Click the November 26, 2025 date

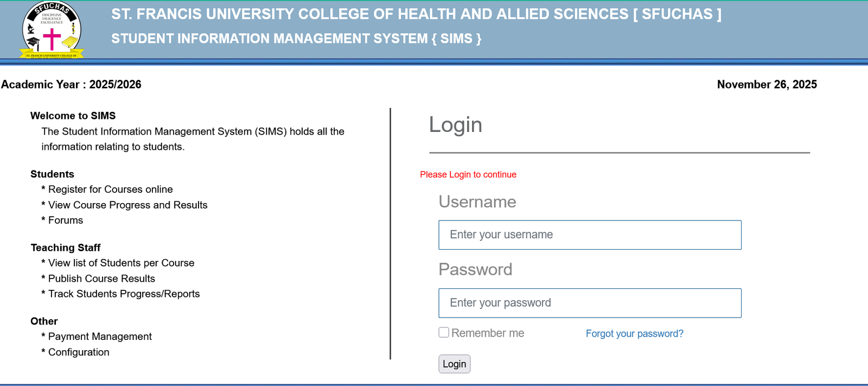(x=767, y=84)
